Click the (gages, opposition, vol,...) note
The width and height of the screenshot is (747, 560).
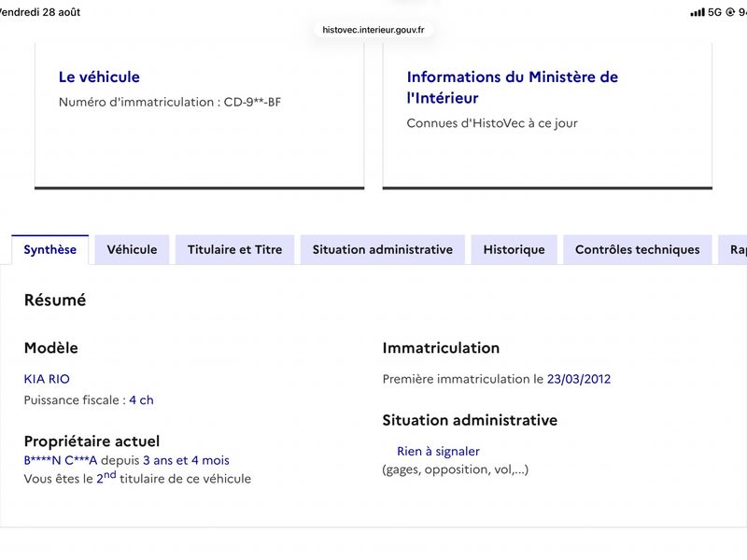click(x=456, y=470)
